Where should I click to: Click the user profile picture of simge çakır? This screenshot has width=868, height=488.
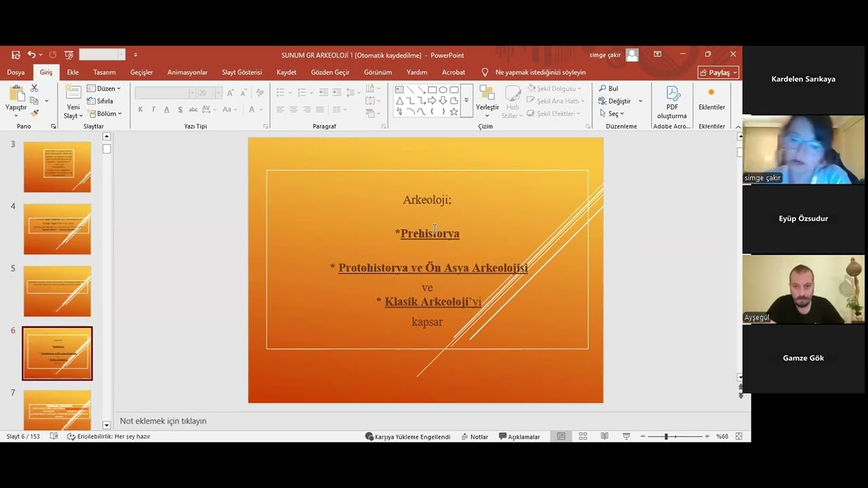click(632, 55)
